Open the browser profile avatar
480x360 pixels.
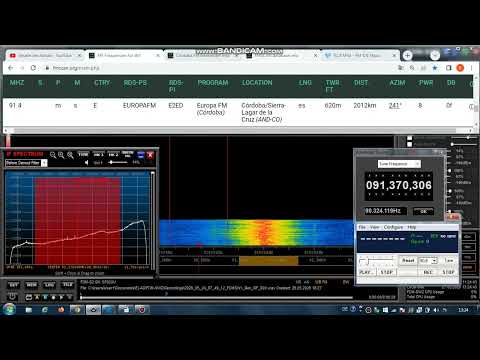(x=460, y=68)
